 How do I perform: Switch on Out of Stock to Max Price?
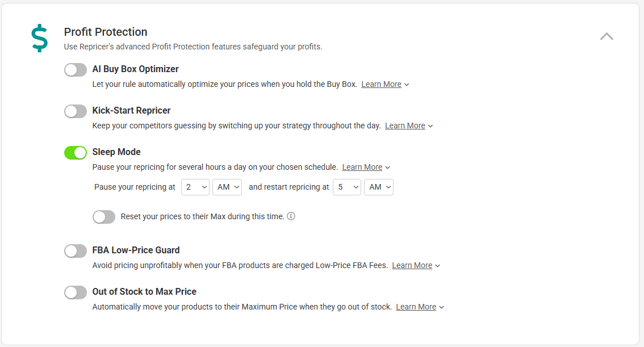pyautogui.click(x=76, y=292)
